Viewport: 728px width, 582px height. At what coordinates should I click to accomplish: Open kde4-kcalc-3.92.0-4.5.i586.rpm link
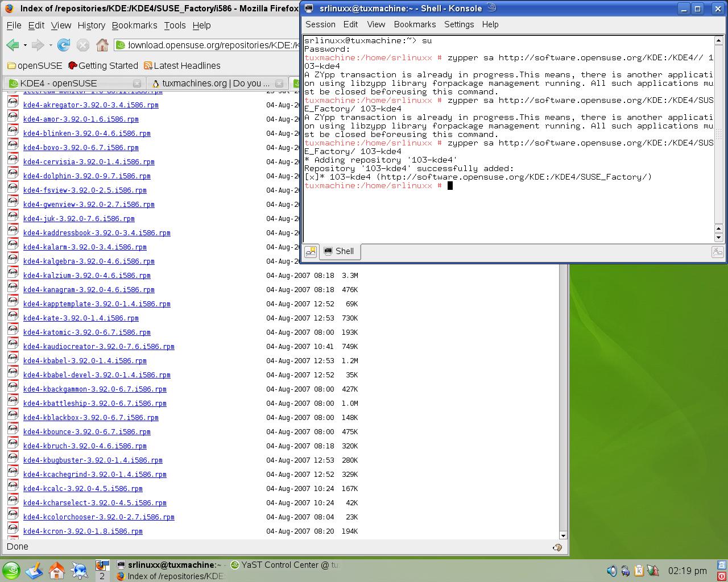coord(82,489)
